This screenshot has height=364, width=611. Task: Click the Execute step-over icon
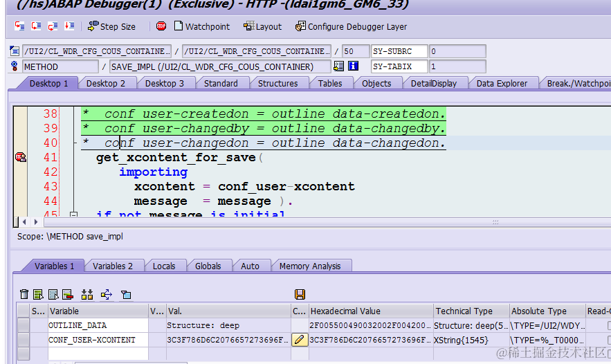[x=36, y=26]
